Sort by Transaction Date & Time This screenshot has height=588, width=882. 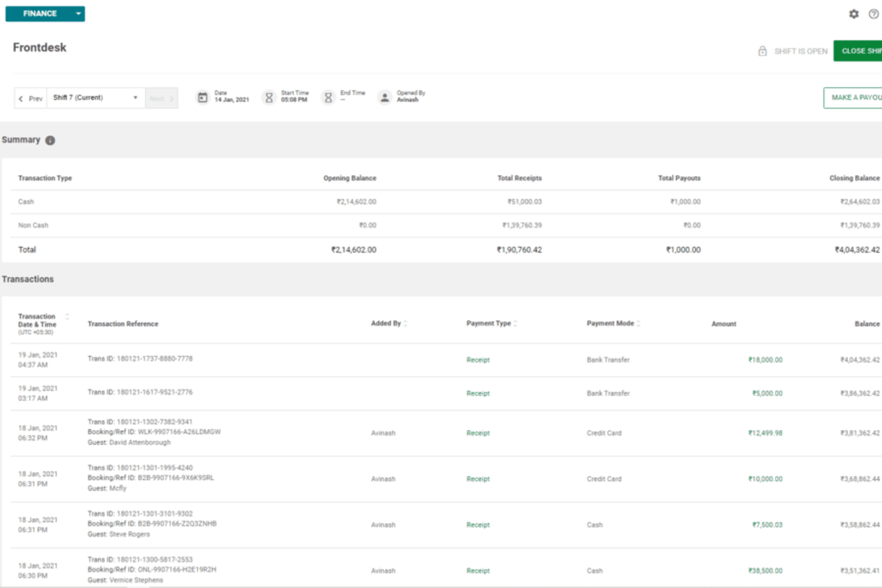[67, 317]
